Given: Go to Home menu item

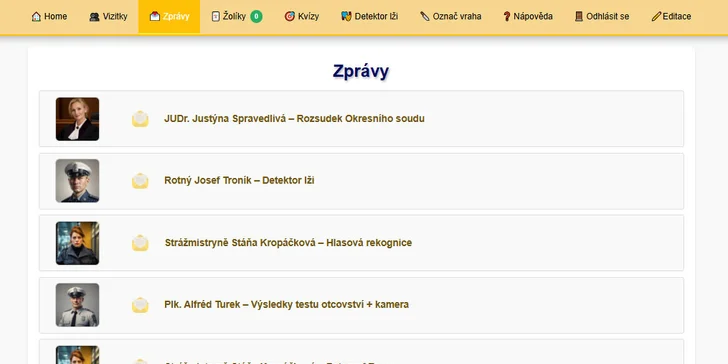Looking at the screenshot, I should pos(49,17).
